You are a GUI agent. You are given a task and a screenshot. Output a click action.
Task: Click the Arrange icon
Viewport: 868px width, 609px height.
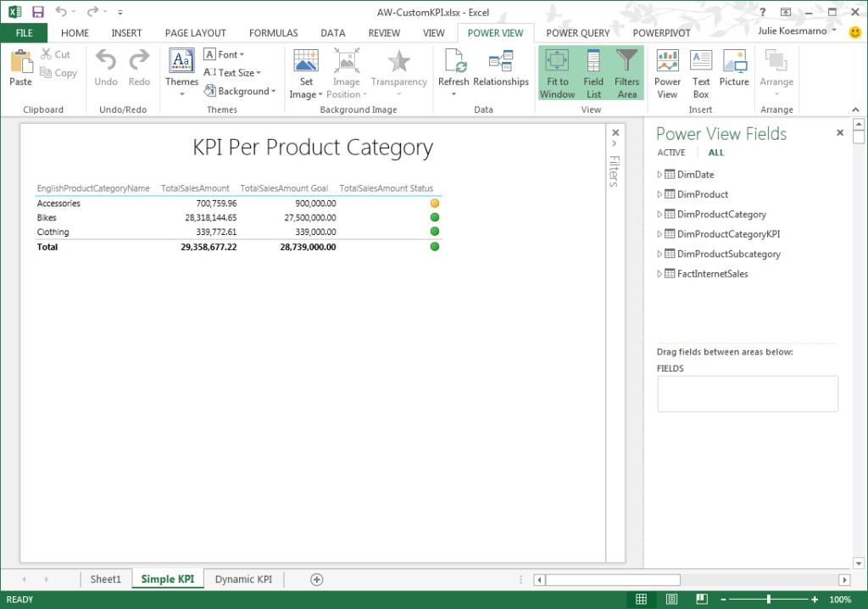[776, 60]
